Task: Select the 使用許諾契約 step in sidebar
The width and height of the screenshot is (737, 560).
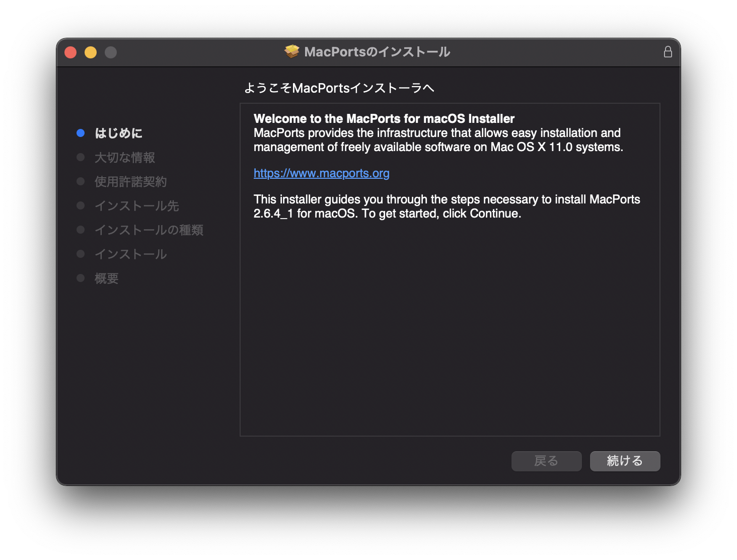Action: [x=131, y=182]
